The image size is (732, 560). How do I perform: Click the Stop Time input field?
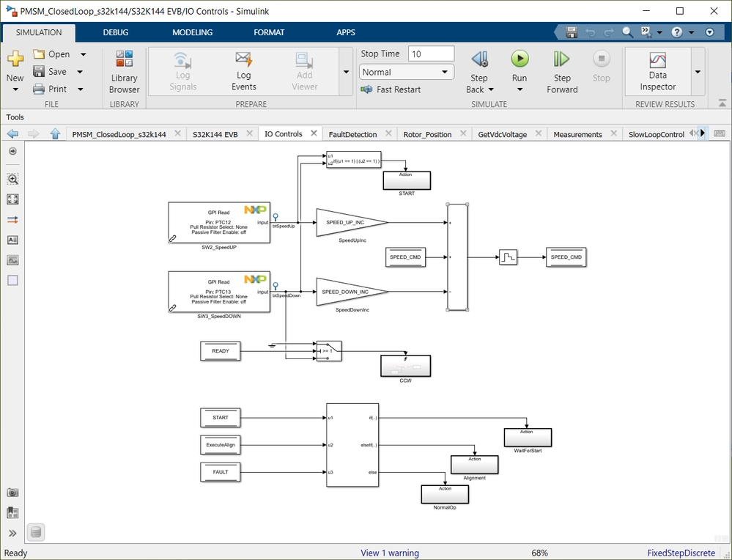[x=431, y=54]
